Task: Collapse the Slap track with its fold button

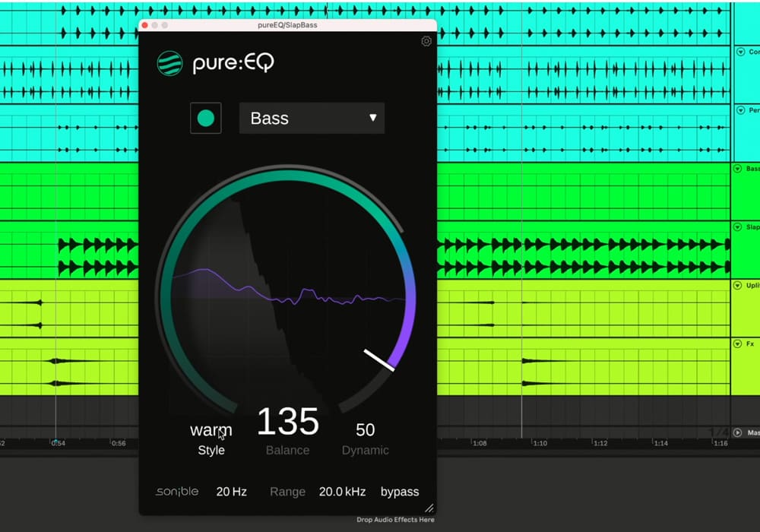Action: (x=738, y=226)
